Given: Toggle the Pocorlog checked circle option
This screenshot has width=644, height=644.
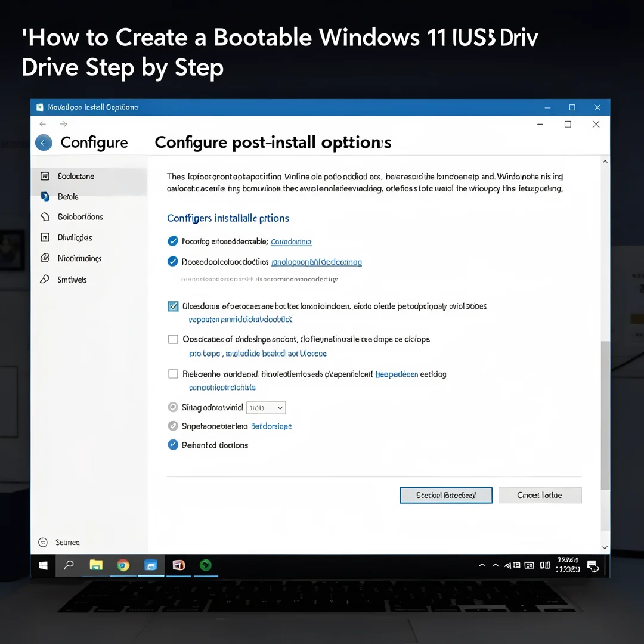Looking at the screenshot, I should point(173,241).
